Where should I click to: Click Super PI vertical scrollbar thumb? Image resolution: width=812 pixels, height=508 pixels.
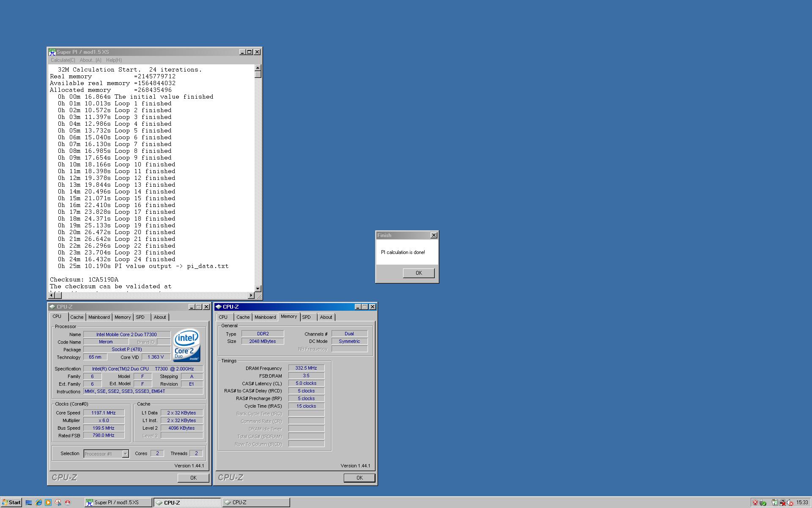click(258, 75)
